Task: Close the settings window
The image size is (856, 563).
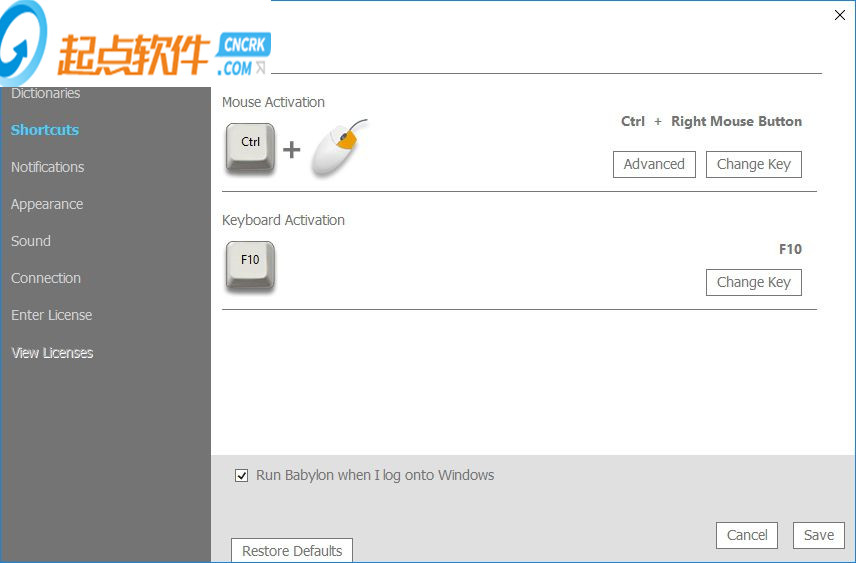Action: (840, 15)
